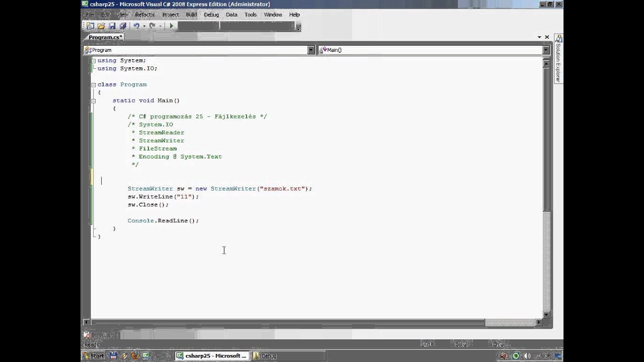Open the Help menu
Image resolution: width=644 pixels, height=362 pixels.
point(294,15)
